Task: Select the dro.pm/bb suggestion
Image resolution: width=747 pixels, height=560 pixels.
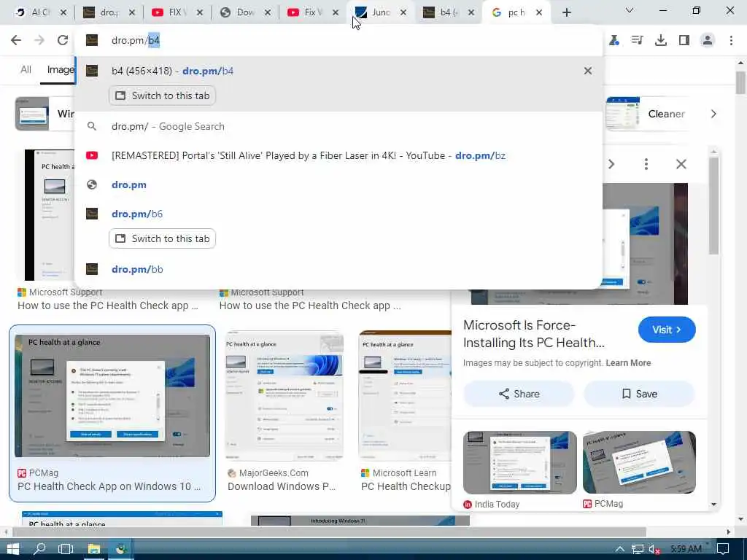Action: pyautogui.click(x=338, y=269)
